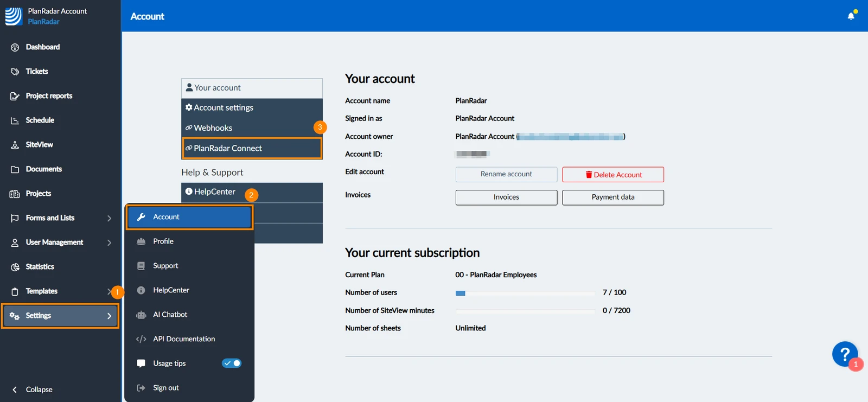The height and width of the screenshot is (402, 868).
Task: Click the red Delete Account button
Action: click(x=613, y=175)
